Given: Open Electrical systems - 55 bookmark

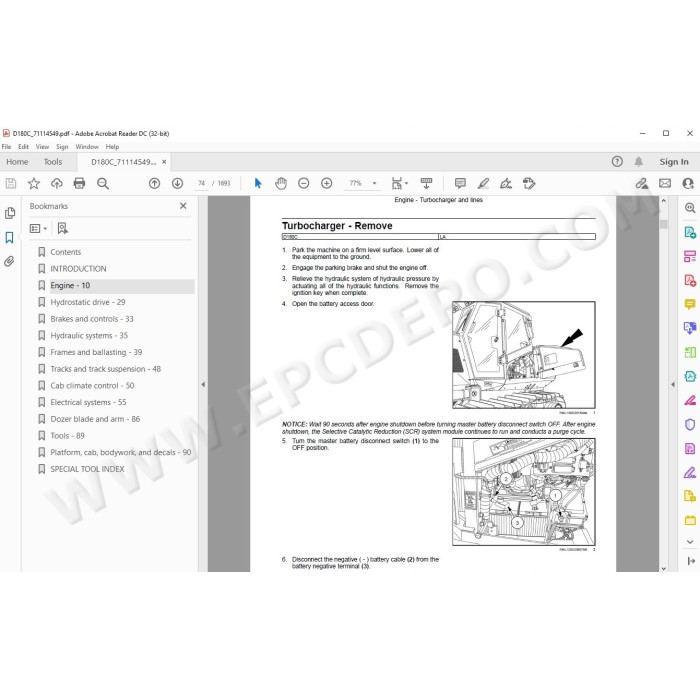Looking at the screenshot, I should tap(88, 402).
